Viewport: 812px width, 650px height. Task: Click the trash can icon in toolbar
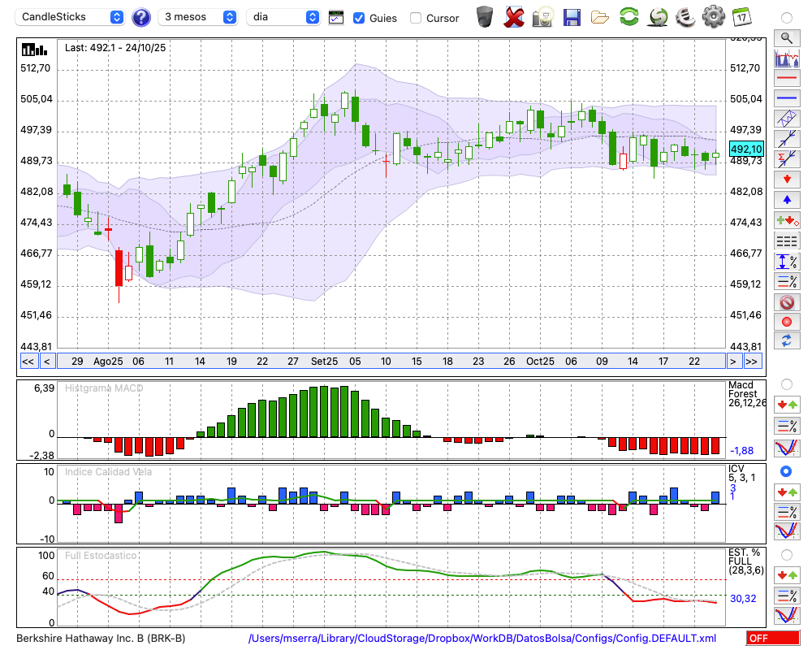pyautogui.click(x=485, y=16)
